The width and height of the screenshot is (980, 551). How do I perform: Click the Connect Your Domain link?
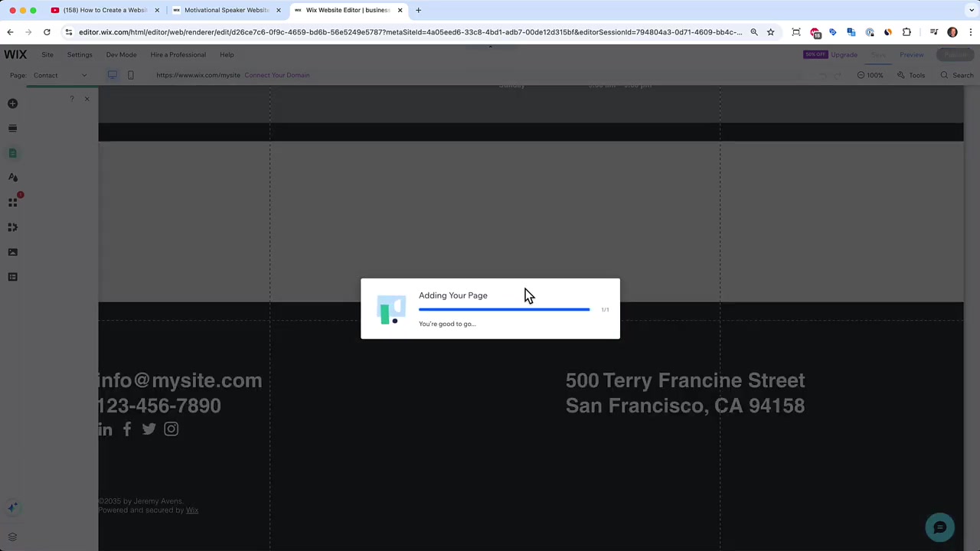click(x=277, y=75)
